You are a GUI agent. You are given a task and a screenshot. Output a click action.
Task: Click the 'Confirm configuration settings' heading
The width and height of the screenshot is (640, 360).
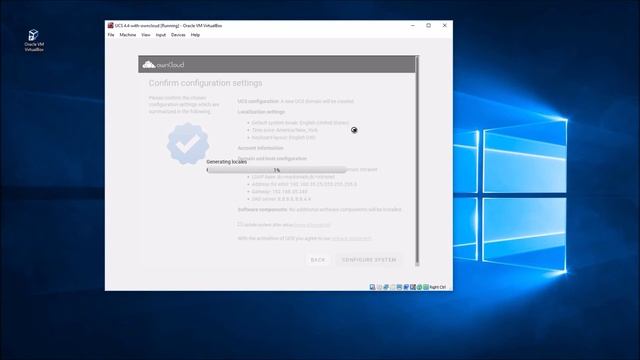(x=205, y=83)
